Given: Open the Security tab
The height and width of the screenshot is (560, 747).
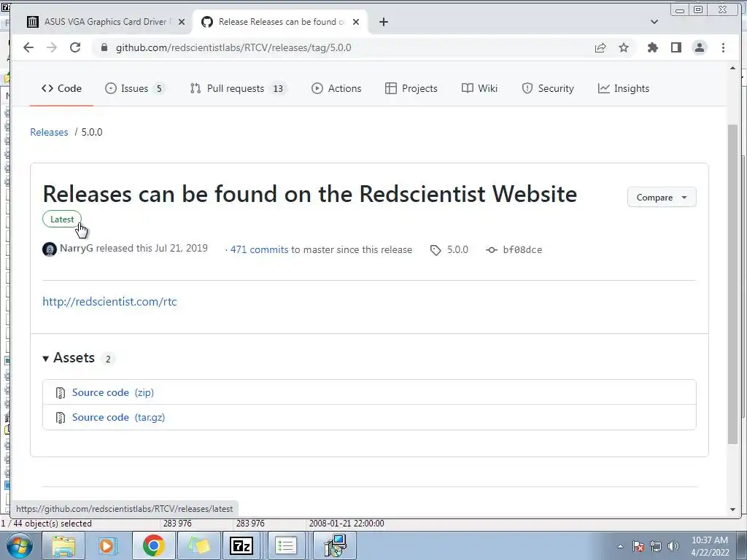Looking at the screenshot, I should 548,88.
